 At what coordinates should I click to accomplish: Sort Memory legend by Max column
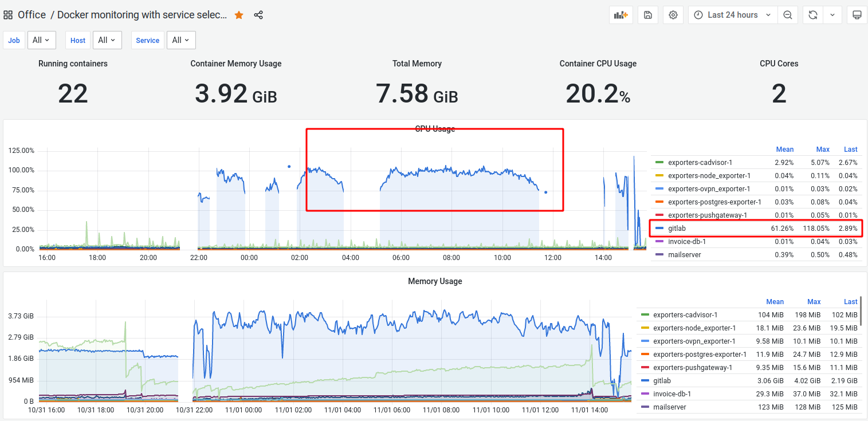pos(814,302)
